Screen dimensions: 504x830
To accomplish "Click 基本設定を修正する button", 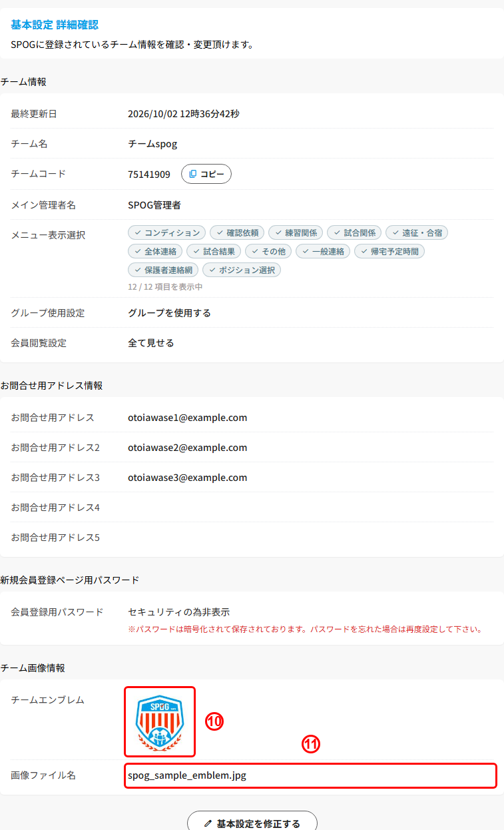I will [x=252, y=823].
